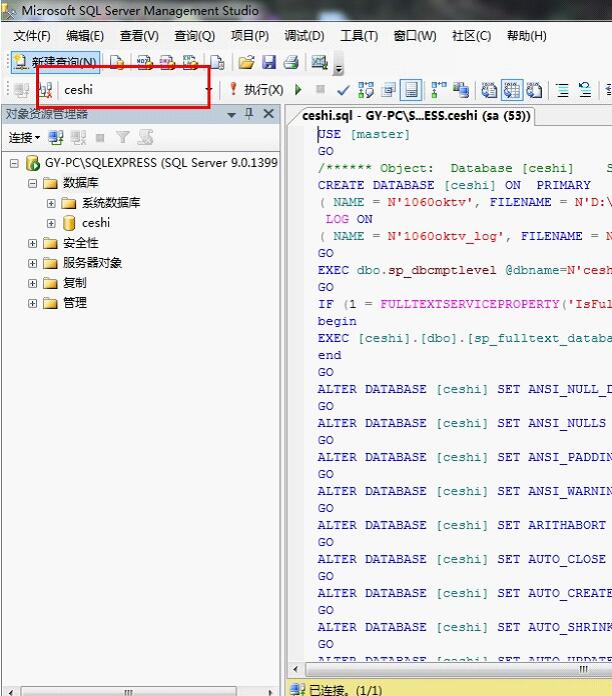Expand the 安全性 folder node

click(33, 243)
